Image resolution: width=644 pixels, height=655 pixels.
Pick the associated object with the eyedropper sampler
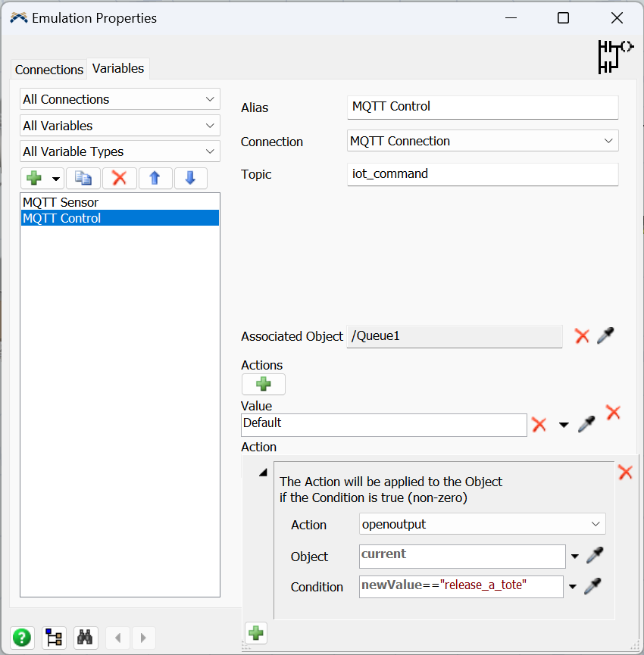click(605, 336)
